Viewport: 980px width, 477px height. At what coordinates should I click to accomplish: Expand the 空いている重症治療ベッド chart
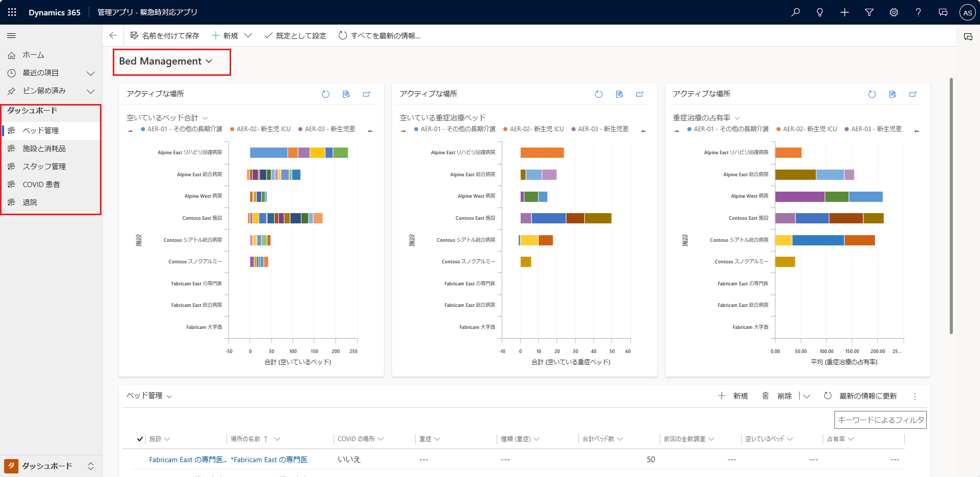tap(640, 94)
